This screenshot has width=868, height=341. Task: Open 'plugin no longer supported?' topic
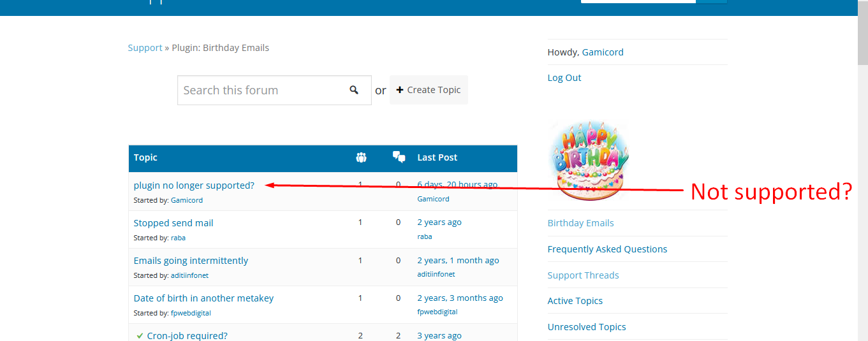194,185
